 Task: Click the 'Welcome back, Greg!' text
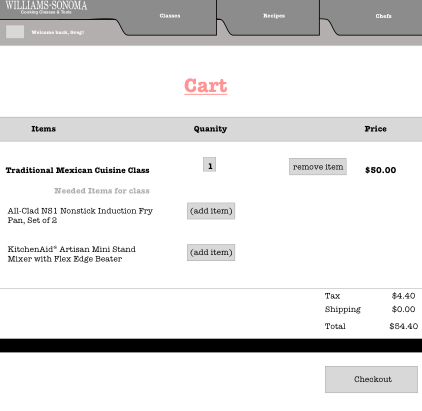(58, 32)
